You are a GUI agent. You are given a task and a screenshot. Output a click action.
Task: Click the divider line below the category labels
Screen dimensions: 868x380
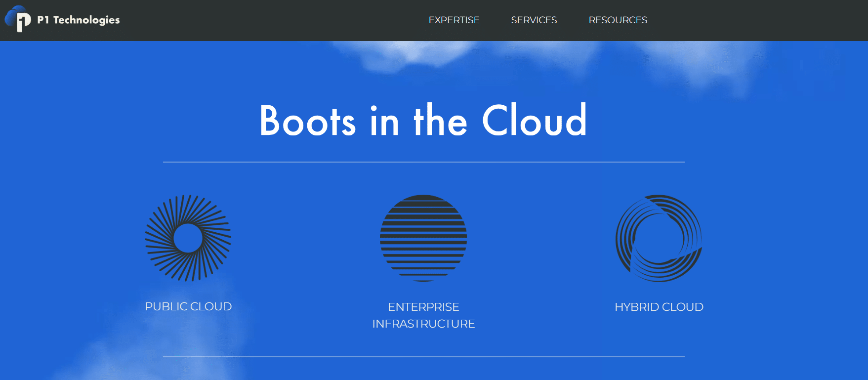click(x=424, y=357)
